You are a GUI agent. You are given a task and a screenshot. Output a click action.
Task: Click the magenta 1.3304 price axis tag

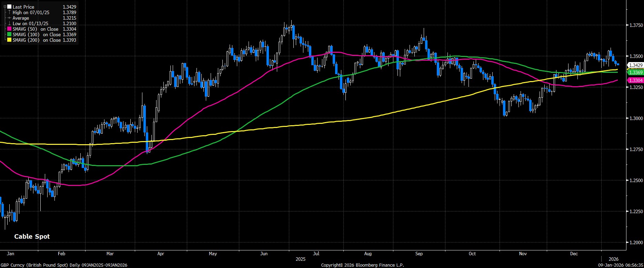635,80
